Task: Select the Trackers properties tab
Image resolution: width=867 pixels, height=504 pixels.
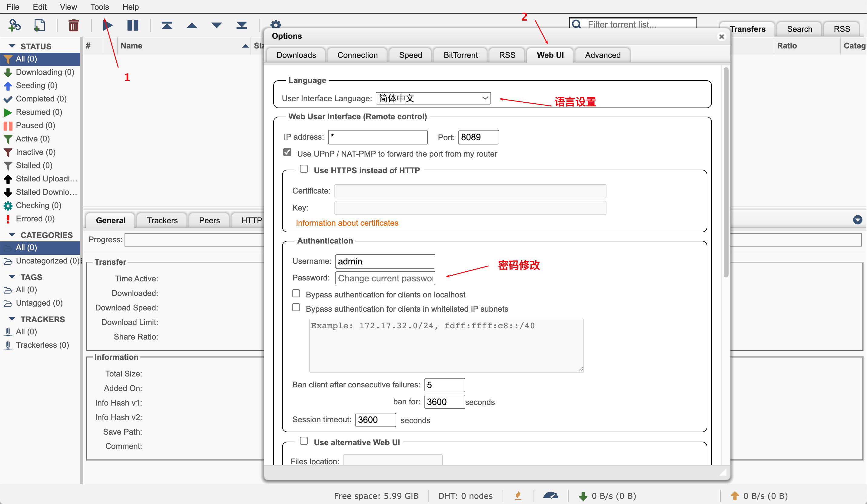Action: 162,220
